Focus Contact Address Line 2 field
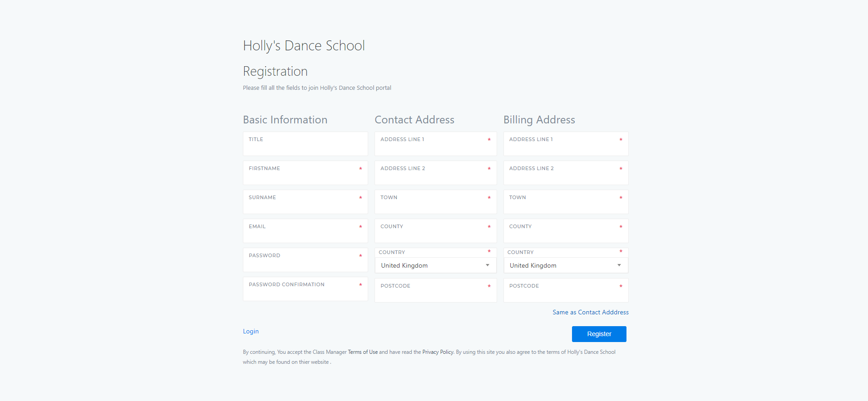 (x=436, y=173)
